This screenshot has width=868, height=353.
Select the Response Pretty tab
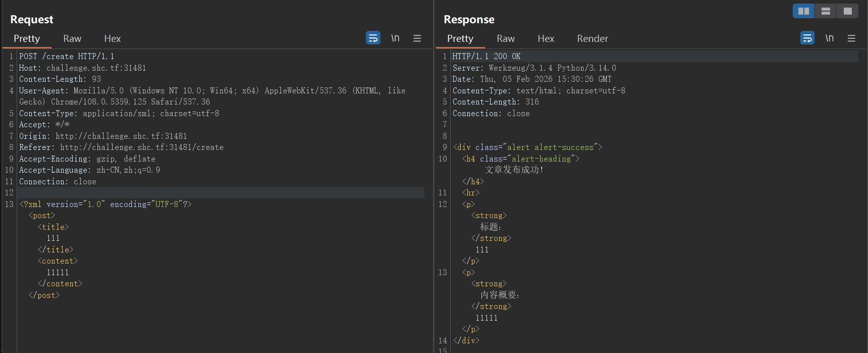point(460,39)
